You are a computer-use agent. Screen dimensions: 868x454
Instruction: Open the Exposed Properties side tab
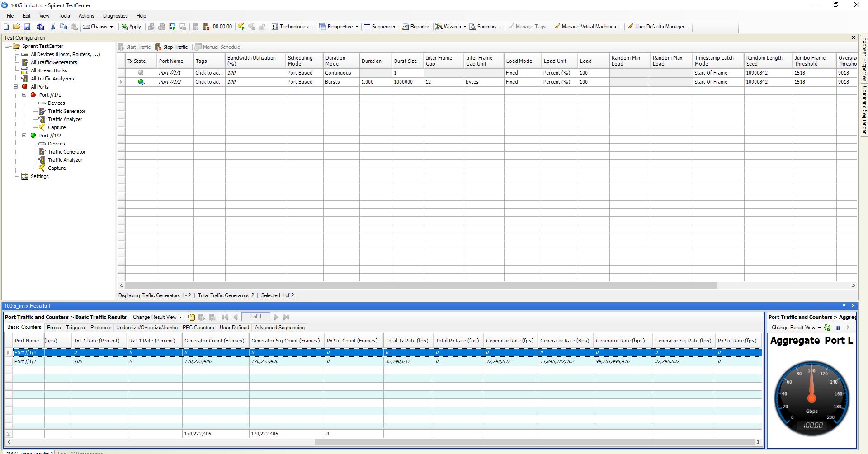864,59
